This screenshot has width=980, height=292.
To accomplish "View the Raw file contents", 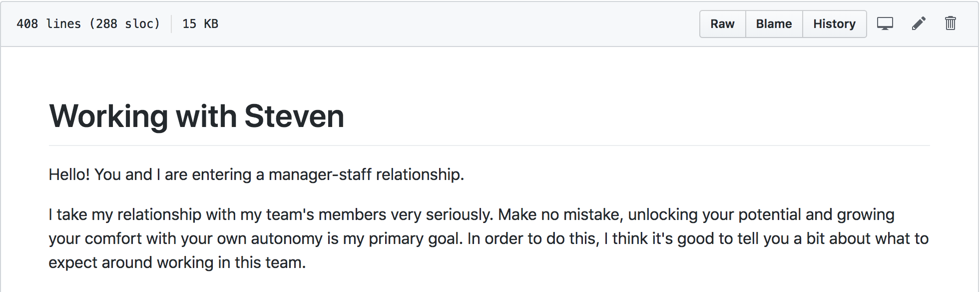I will 722,24.
